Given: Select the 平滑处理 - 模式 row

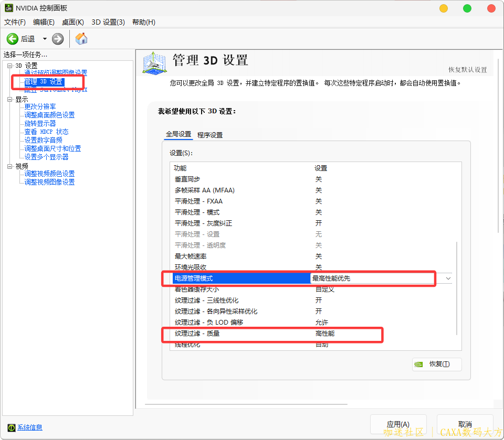Looking at the screenshot, I should (313, 212).
